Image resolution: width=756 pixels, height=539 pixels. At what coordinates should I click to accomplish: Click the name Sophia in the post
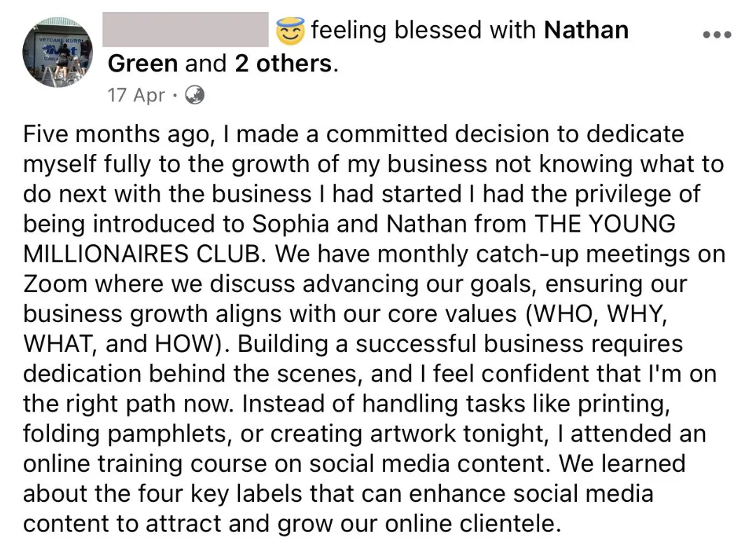290,225
